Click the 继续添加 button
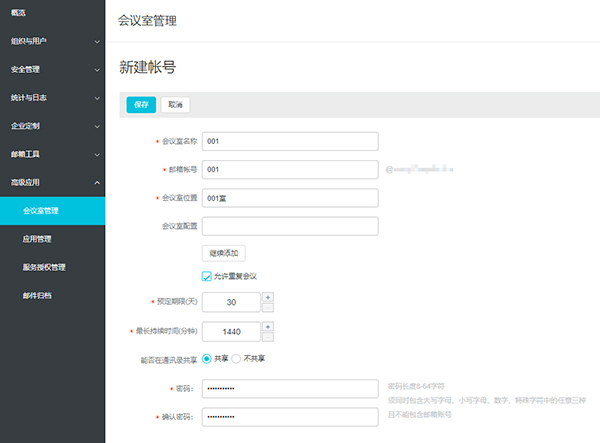Viewport: 600px width, 443px height. coord(224,253)
